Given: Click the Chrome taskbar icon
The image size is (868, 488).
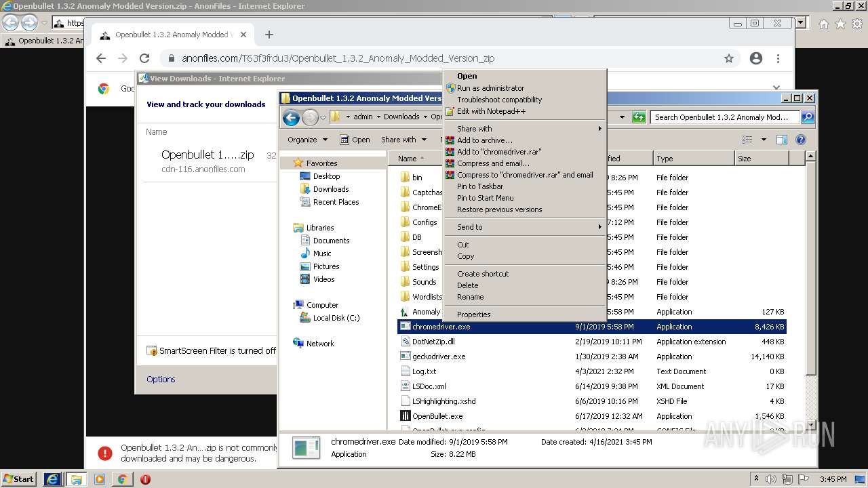Looking at the screenshot, I should click(x=122, y=479).
